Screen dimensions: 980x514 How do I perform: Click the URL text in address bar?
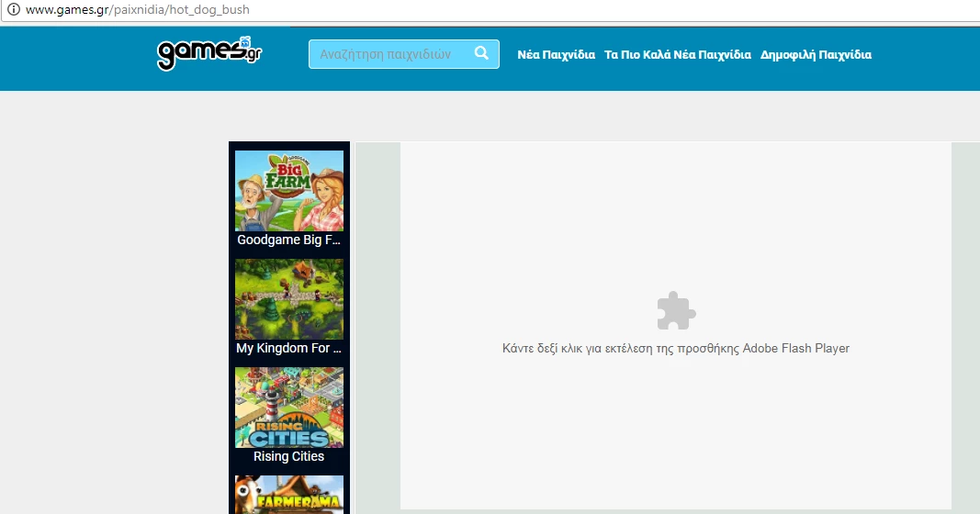[138, 10]
